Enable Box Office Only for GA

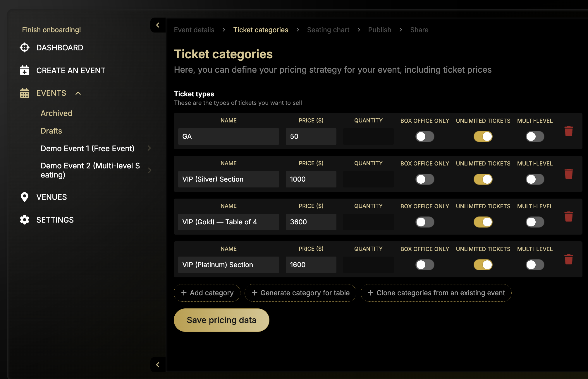pyautogui.click(x=425, y=136)
